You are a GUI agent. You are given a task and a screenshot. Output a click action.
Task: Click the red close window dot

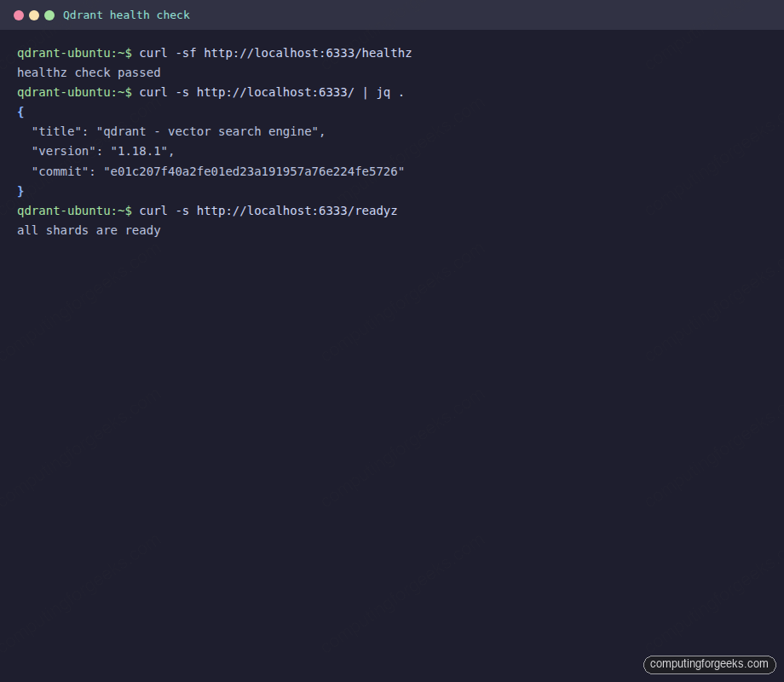click(x=19, y=15)
